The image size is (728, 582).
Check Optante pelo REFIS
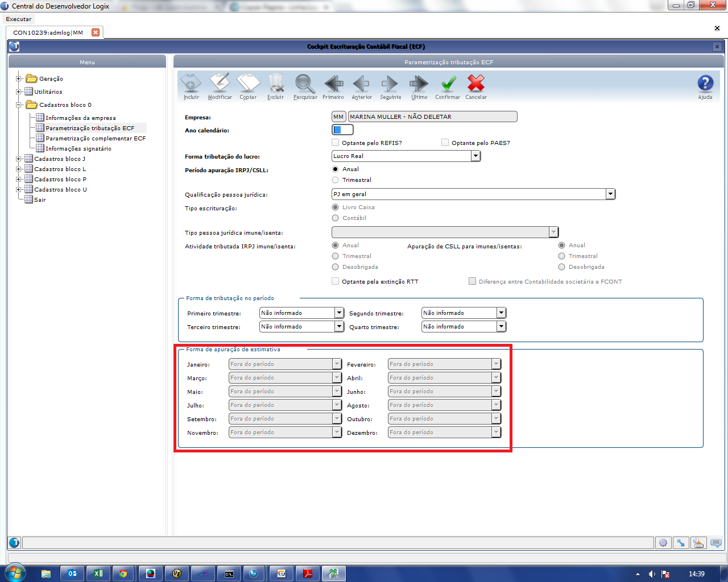(336, 143)
